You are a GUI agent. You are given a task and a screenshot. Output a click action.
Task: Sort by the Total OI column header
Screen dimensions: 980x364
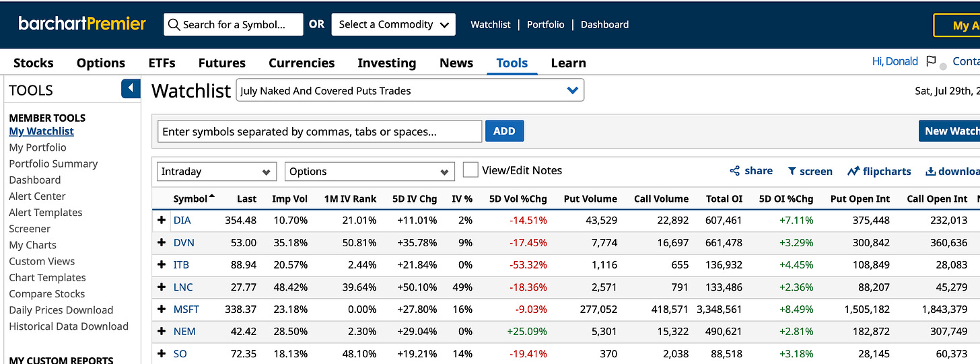(724, 198)
